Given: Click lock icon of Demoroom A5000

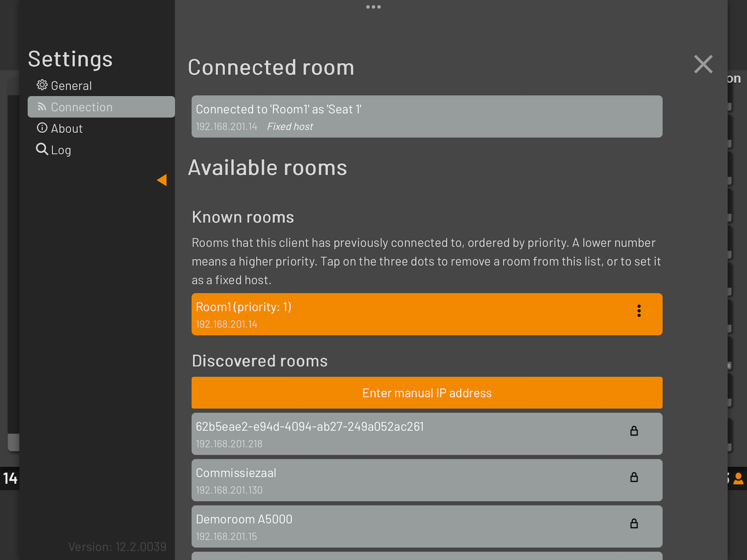Looking at the screenshot, I should [x=634, y=524].
